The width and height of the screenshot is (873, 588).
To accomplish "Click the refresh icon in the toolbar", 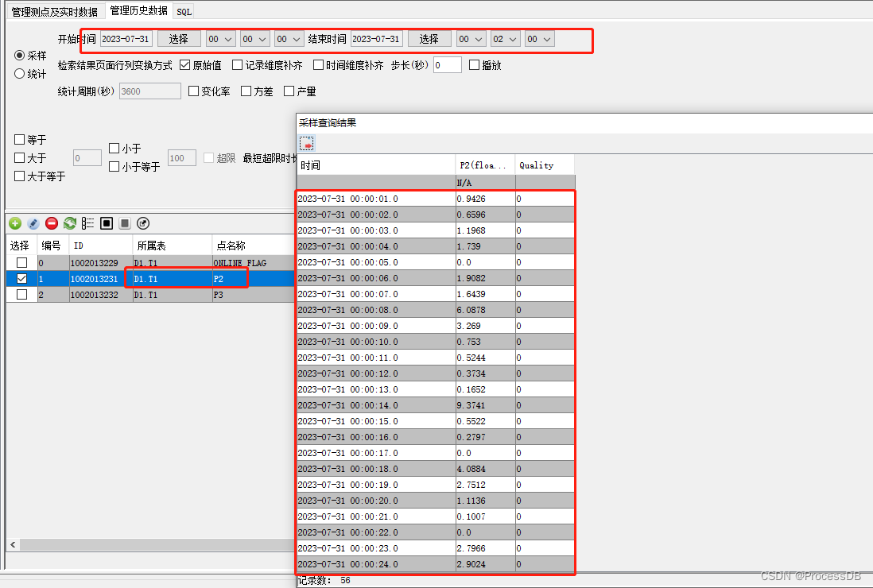I will pos(69,223).
